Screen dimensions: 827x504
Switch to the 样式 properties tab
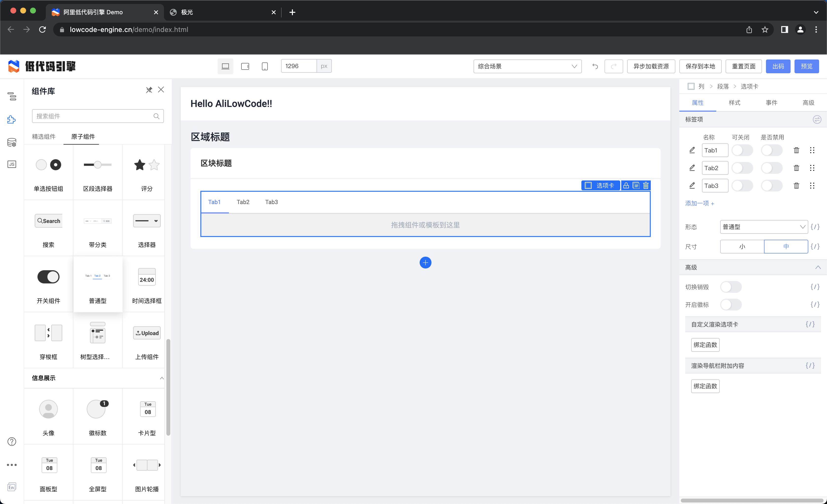point(734,103)
